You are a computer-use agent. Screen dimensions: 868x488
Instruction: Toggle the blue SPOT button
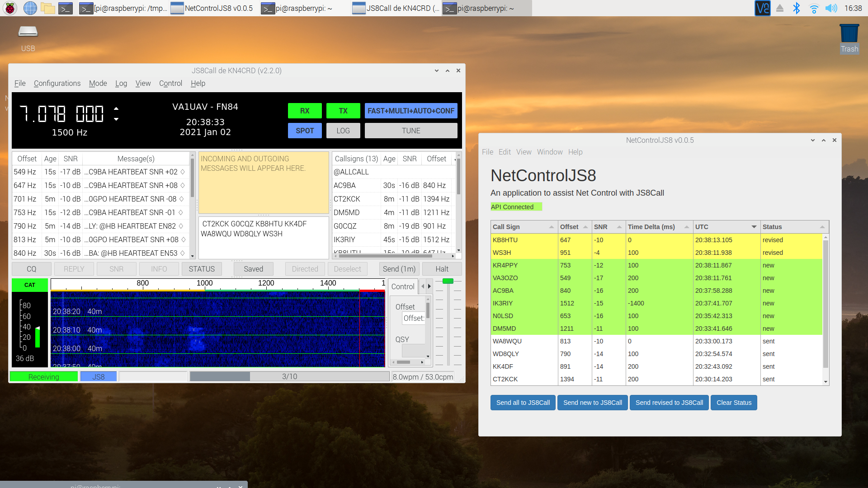305,131
